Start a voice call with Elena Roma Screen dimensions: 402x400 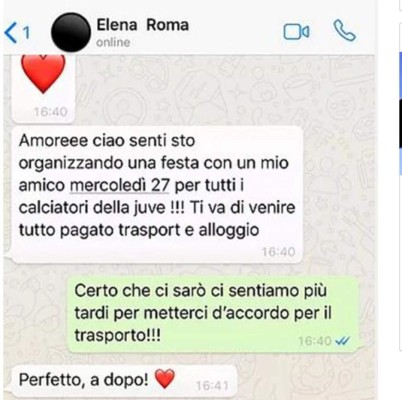pyautogui.click(x=345, y=30)
